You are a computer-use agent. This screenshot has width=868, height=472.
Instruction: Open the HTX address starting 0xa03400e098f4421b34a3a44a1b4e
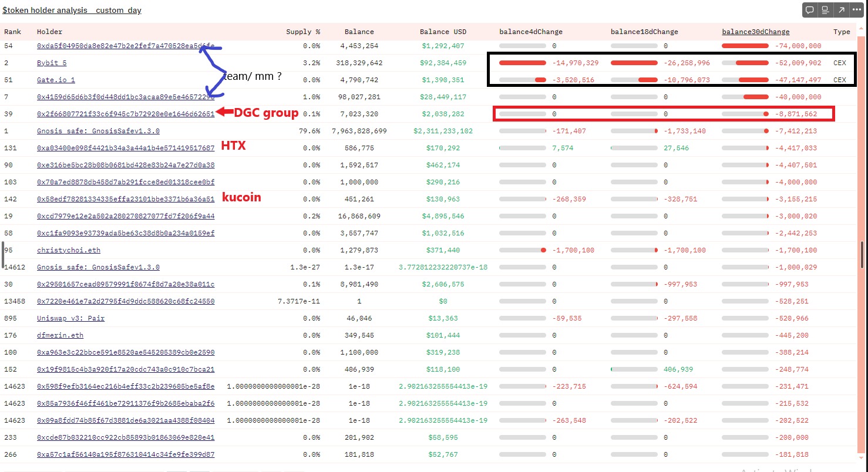tap(127, 148)
